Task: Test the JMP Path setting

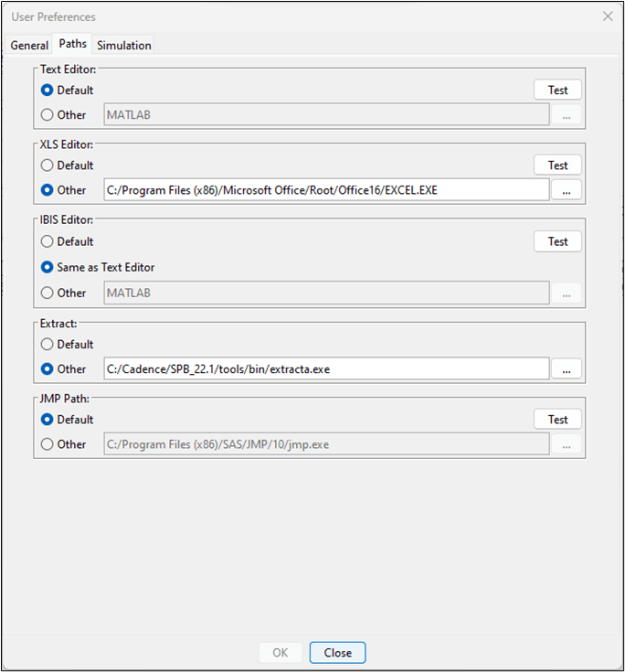Action: tap(557, 420)
